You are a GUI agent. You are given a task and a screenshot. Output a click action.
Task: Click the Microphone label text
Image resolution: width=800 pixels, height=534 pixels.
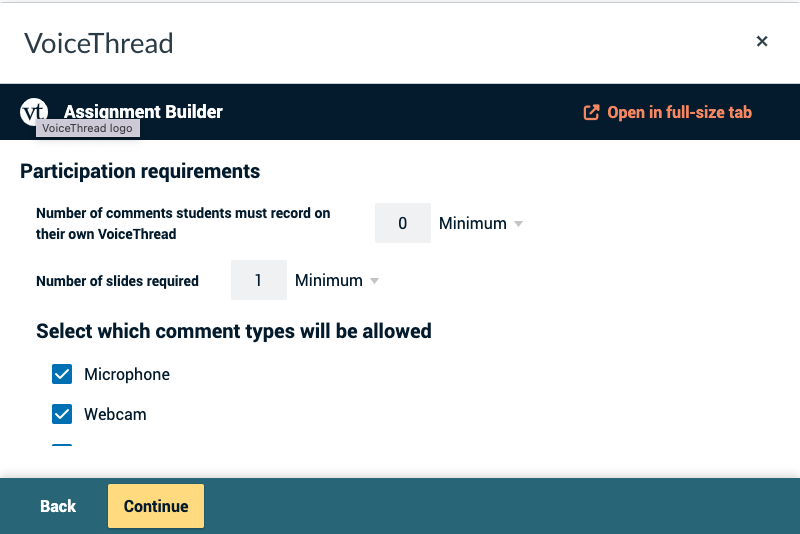point(127,374)
